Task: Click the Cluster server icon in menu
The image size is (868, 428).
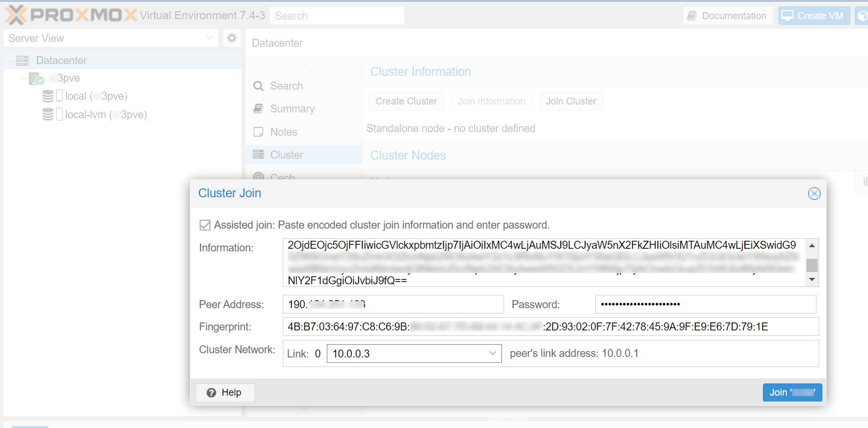Action: (258, 154)
